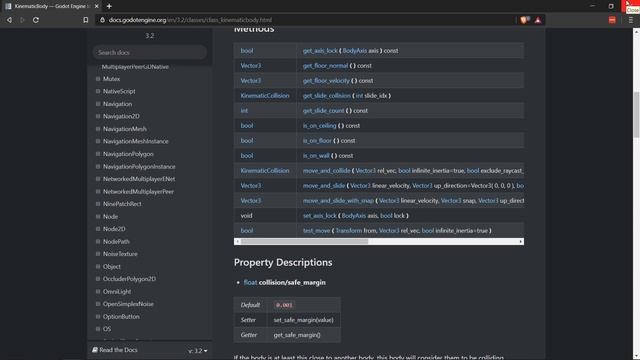Click the padlock site security icon
This screenshot has width=640, height=360.
coord(102,20)
